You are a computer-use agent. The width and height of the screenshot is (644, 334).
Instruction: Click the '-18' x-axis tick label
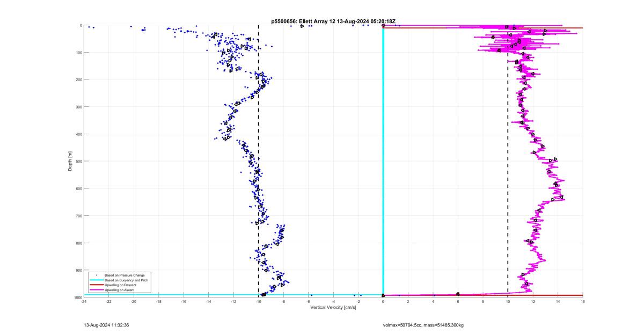click(x=159, y=301)
